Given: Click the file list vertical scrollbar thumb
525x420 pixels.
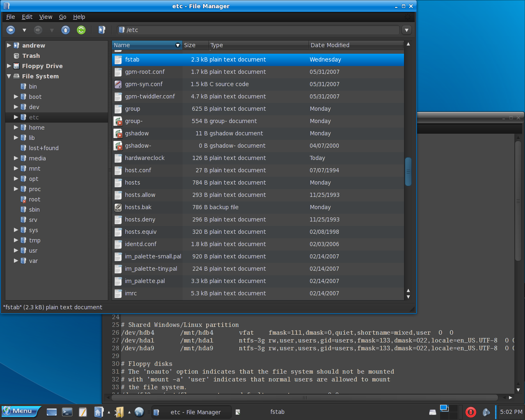Looking at the screenshot, I should 408,172.
